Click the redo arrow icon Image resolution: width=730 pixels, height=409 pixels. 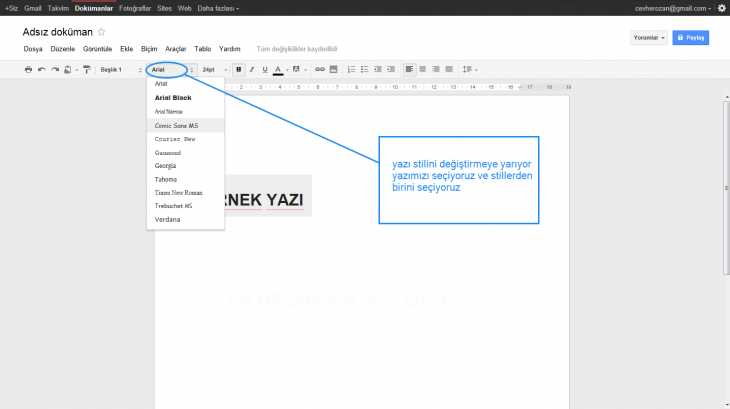click(54, 70)
